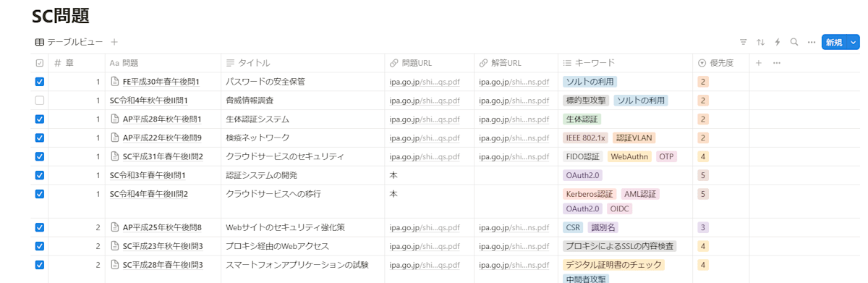
Task: Open the 優先度 column header menu
Action: click(721, 63)
